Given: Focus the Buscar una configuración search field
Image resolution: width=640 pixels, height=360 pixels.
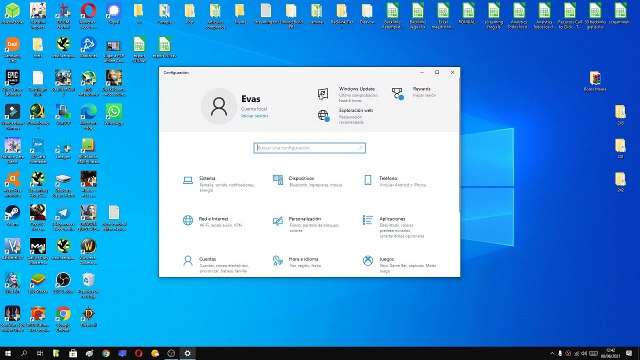Looking at the screenshot, I should click(x=309, y=148).
